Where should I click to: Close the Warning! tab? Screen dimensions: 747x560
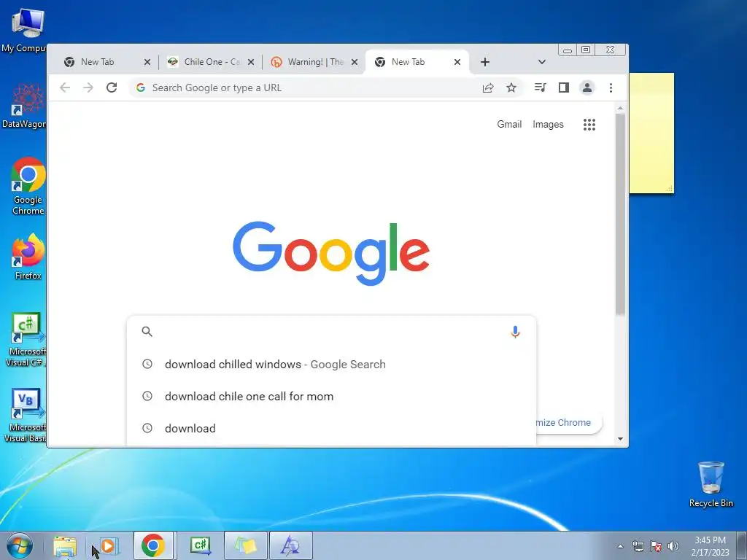[355, 62]
